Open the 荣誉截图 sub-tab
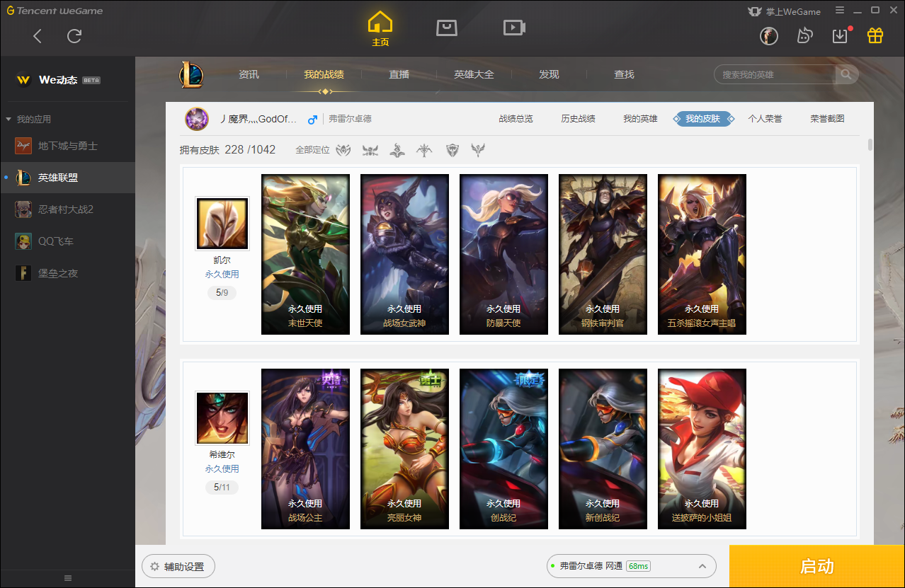905x588 pixels. [x=827, y=119]
